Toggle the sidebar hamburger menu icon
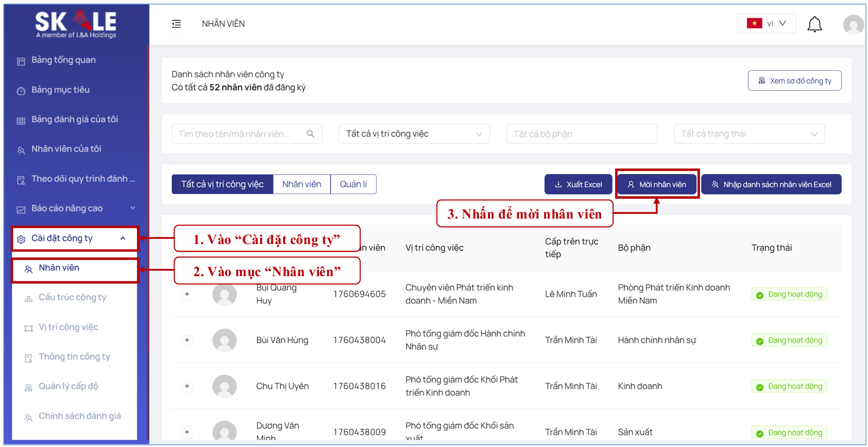 (176, 24)
